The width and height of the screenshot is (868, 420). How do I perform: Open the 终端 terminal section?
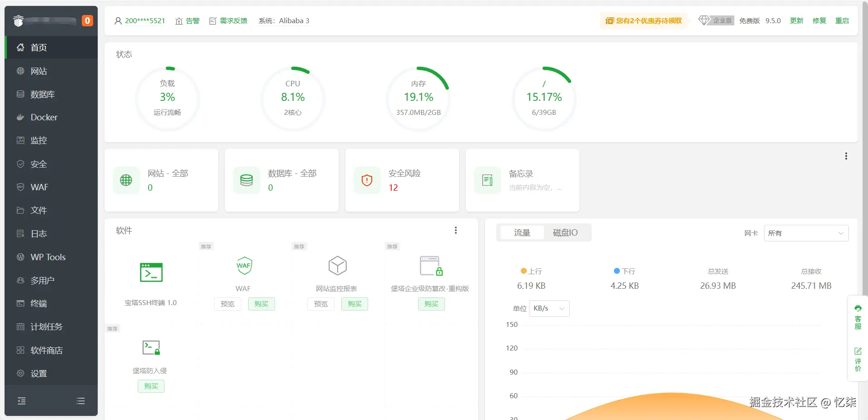(51, 303)
